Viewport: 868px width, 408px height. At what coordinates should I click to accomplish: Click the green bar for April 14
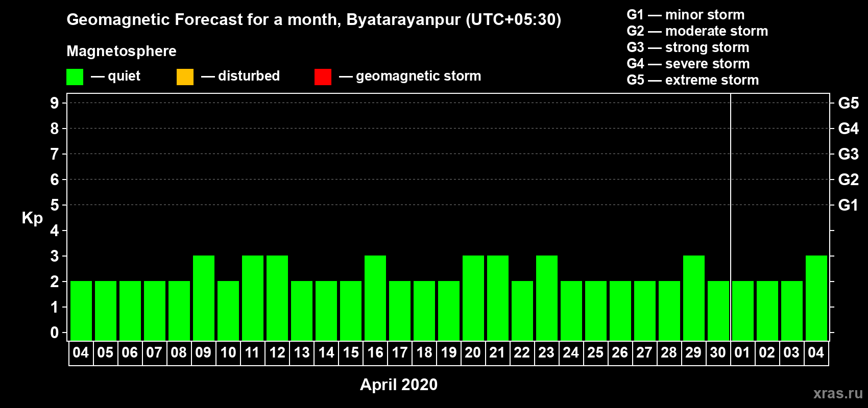[326, 311]
